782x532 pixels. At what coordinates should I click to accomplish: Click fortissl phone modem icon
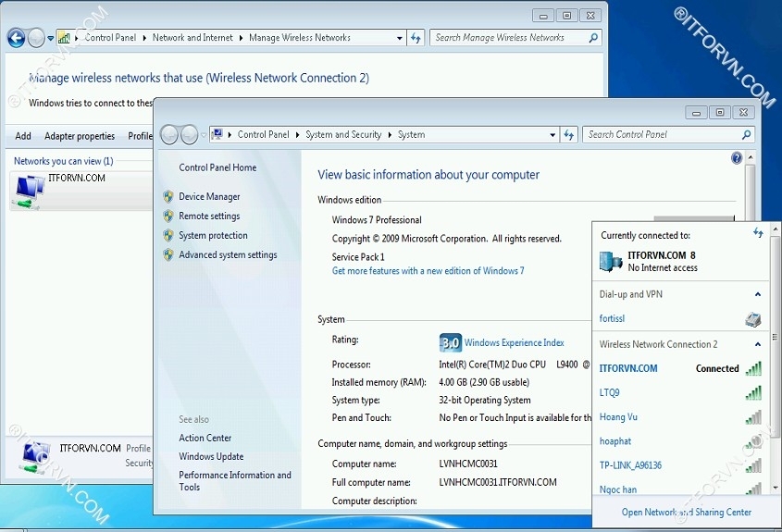[x=753, y=319]
